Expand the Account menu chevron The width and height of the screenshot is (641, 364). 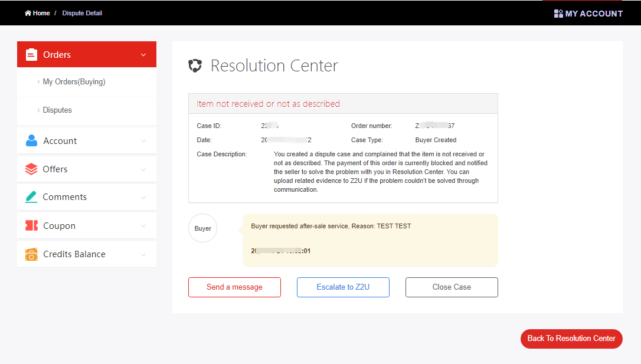[x=143, y=141]
